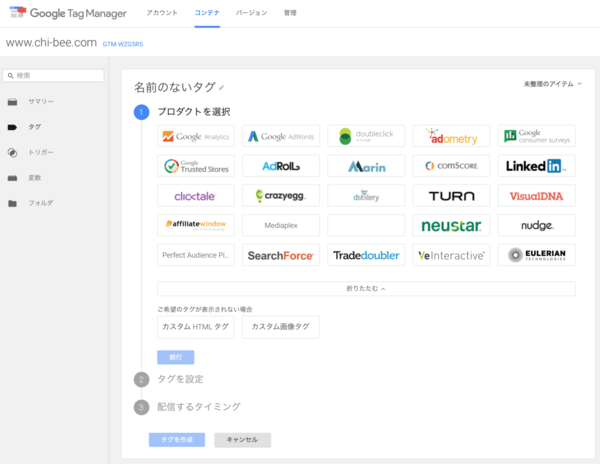
Task: Select the TURN product tile
Action: [451, 195]
